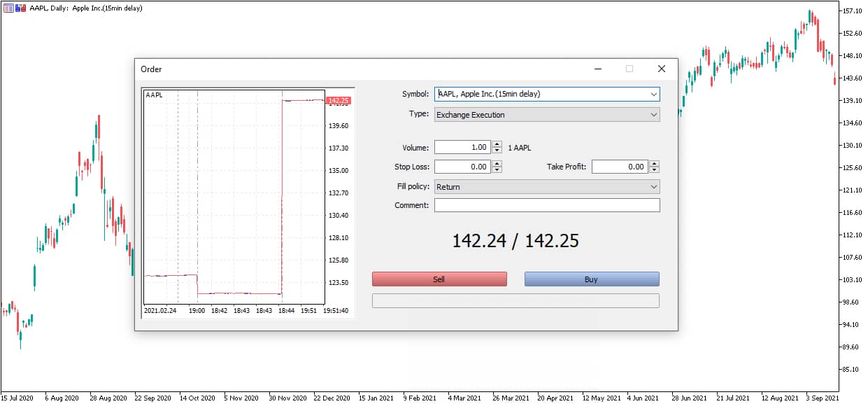Click the Comment text field
The image size is (868, 404).
547,205
